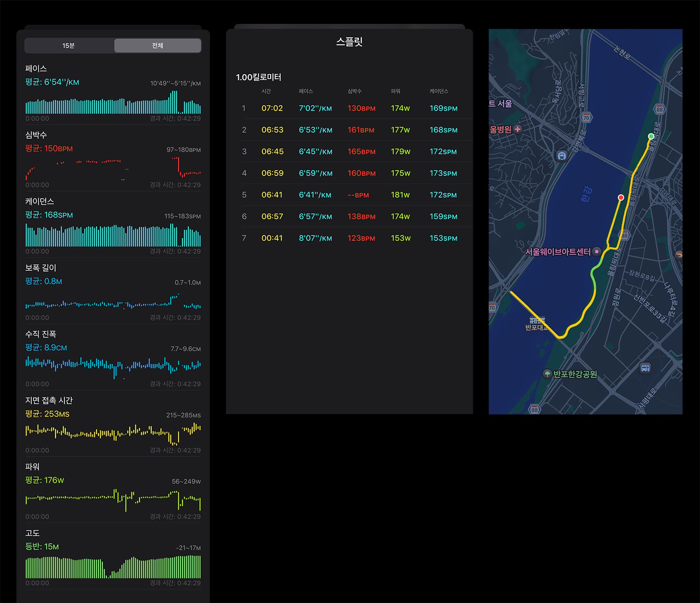The width and height of the screenshot is (700, 603).
Task: Tap the bus station icon on map
Action: click(645, 368)
